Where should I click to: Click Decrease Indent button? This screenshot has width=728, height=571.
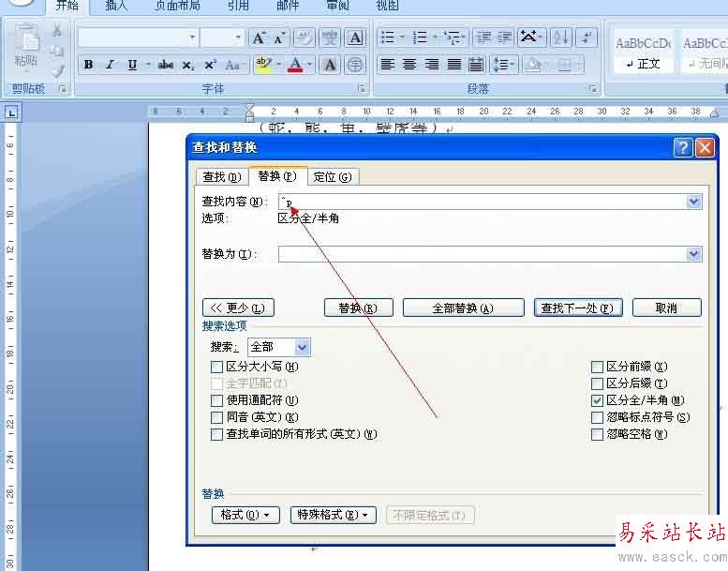pos(483,38)
